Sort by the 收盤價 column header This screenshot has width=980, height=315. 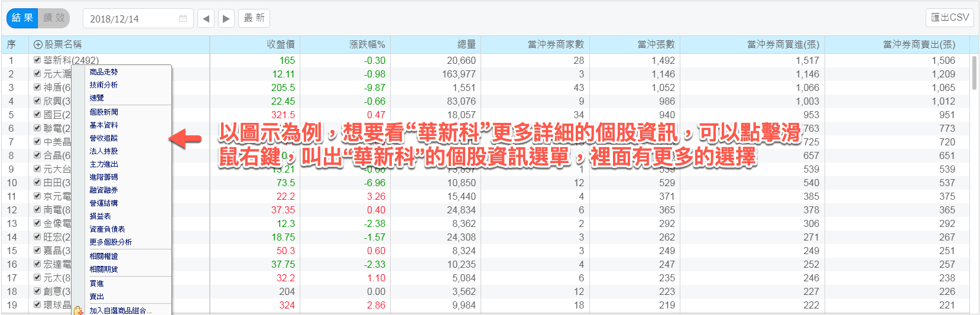point(280,44)
